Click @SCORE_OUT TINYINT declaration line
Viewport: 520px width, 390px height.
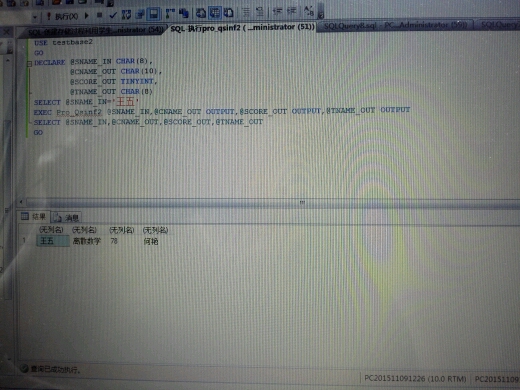coord(113,81)
